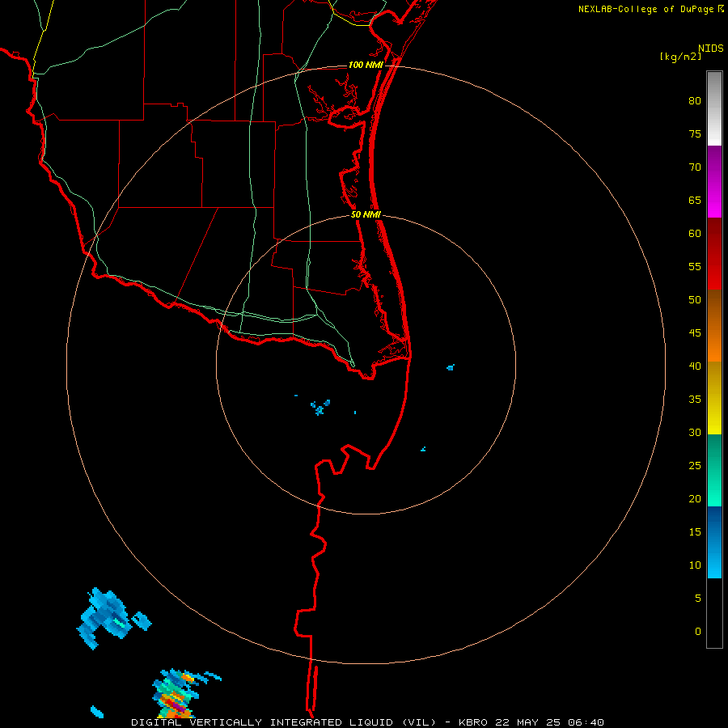Viewport: 728px width, 728px height.
Task: Click the scale value 75
Action: [x=695, y=133]
